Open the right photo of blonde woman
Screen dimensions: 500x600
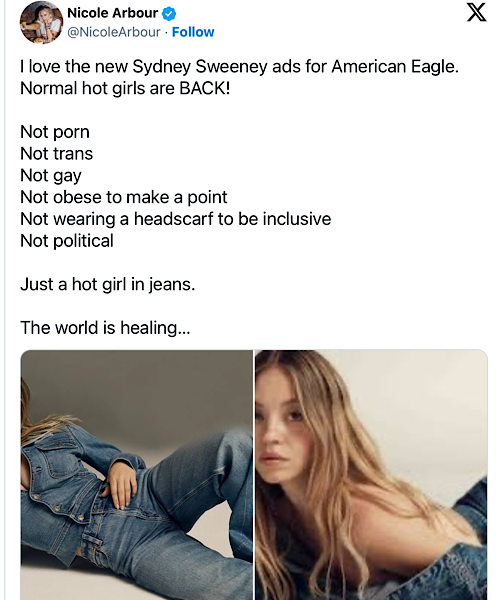pos(371,475)
